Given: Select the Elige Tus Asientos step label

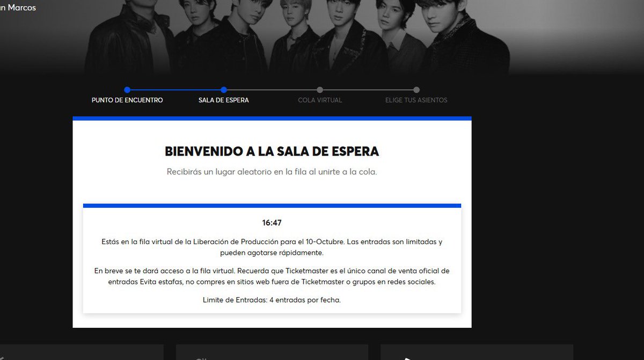Looking at the screenshot, I should point(416,100).
